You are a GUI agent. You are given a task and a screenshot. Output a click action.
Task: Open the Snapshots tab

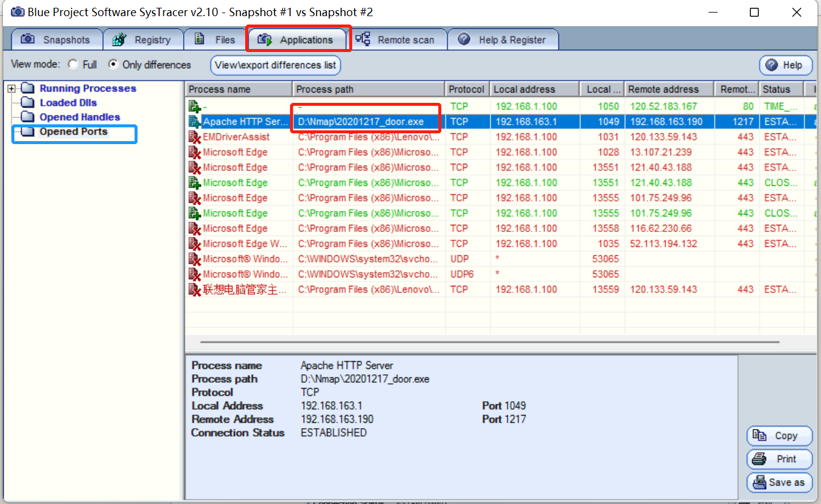pos(56,39)
